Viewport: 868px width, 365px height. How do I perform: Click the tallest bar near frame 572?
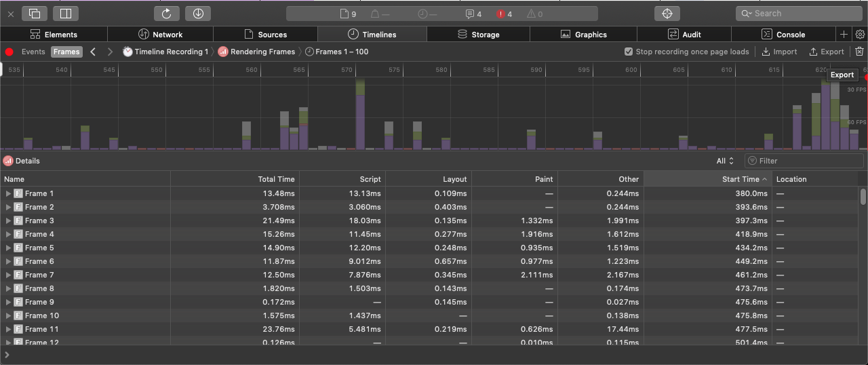[360, 113]
